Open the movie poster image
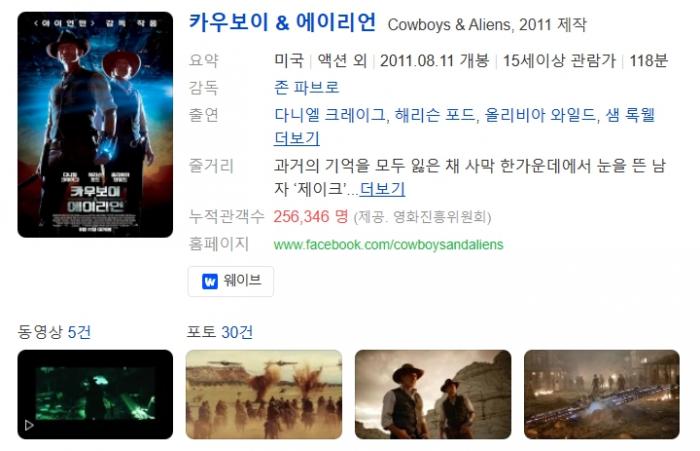The image size is (700, 451). click(x=95, y=125)
